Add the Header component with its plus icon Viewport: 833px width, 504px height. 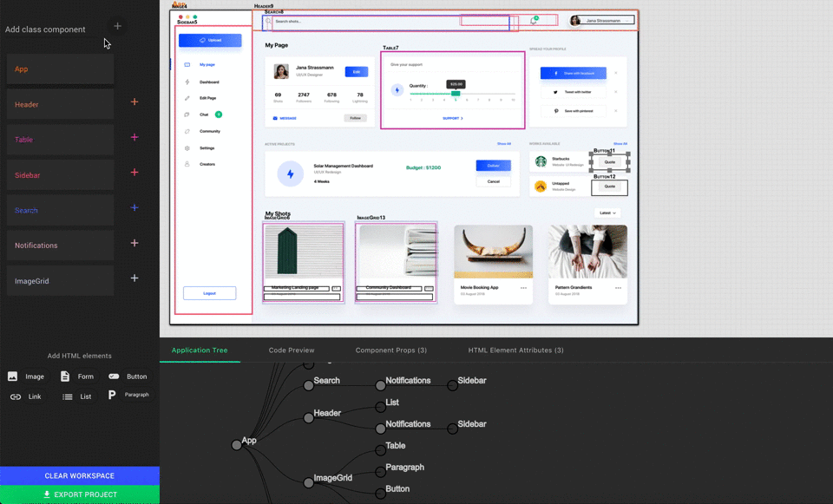(x=134, y=102)
